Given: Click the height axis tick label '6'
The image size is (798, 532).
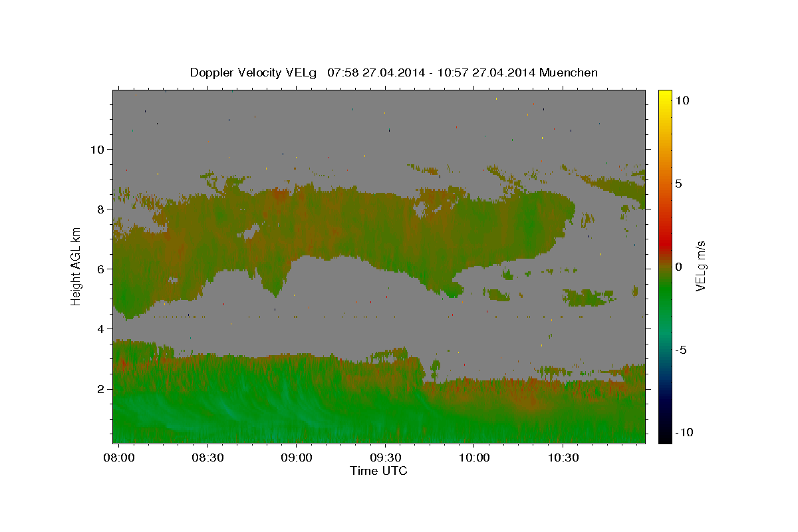Looking at the screenshot, I should coord(100,269).
